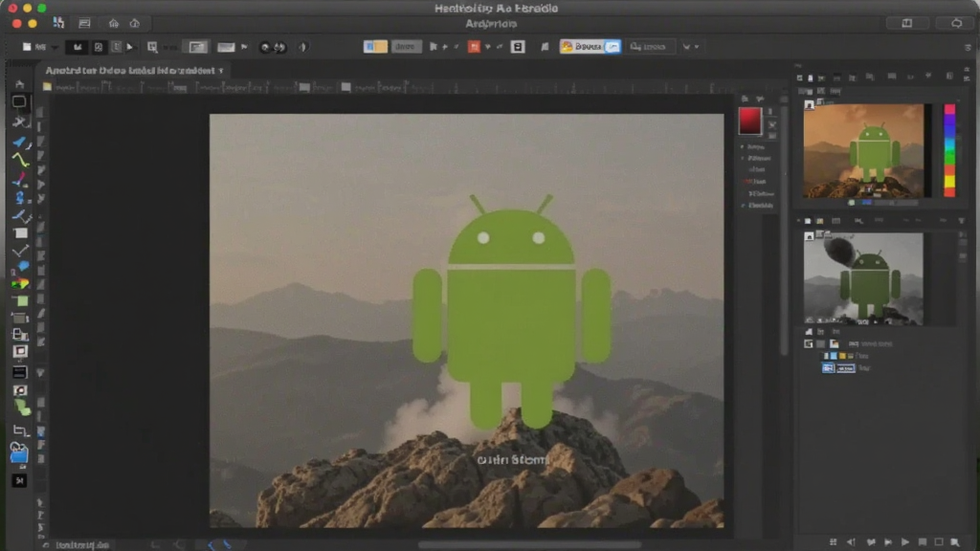The height and width of the screenshot is (551, 980).
Task: Toggle the blue and yellow switch in options bar
Action: (375, 47)
